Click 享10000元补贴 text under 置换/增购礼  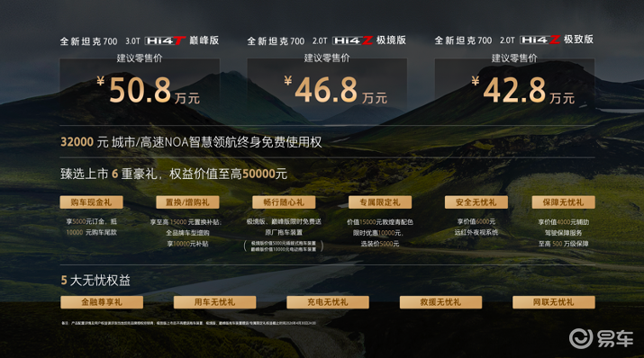point(187,244)
